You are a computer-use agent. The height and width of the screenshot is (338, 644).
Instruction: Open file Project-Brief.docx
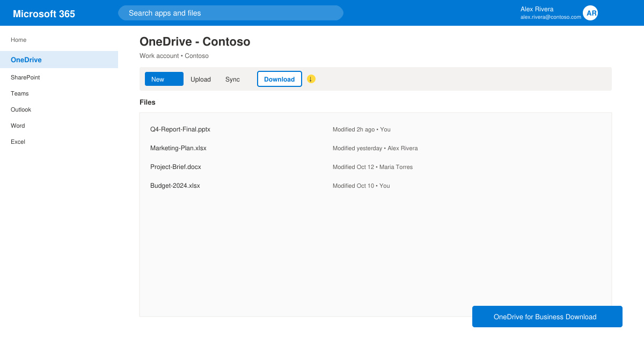175,167
